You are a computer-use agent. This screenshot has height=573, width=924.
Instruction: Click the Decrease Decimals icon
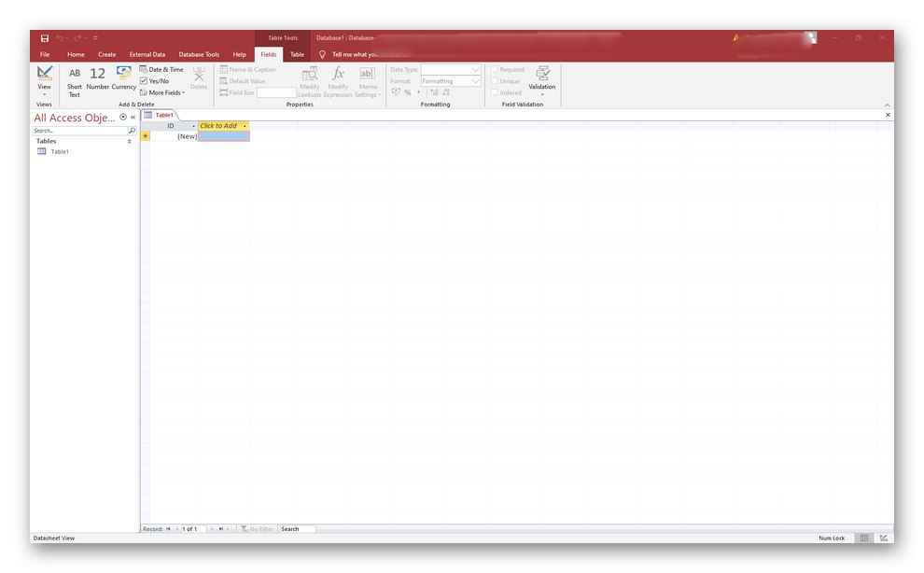tap(446, 92)
